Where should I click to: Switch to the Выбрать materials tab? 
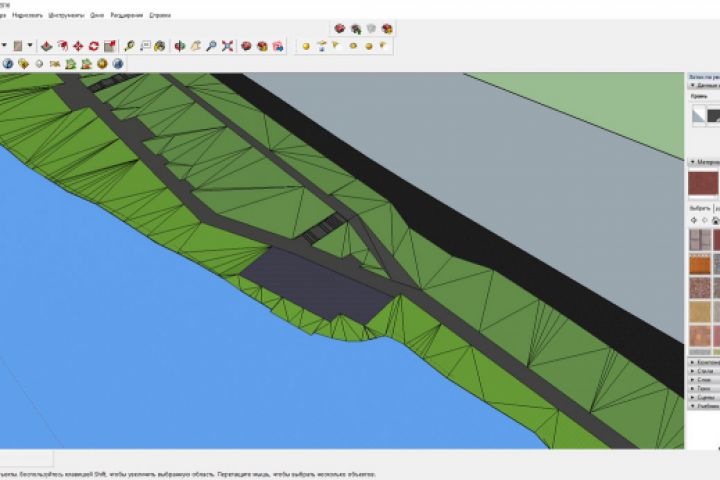click(700, 208)
